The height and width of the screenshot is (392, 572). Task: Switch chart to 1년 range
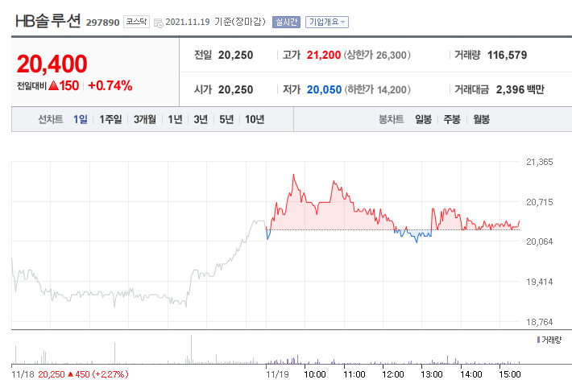[x=175, y=119]
